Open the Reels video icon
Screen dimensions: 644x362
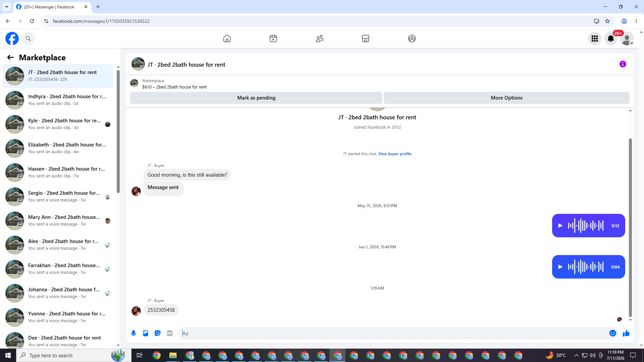tap(273, 39)
